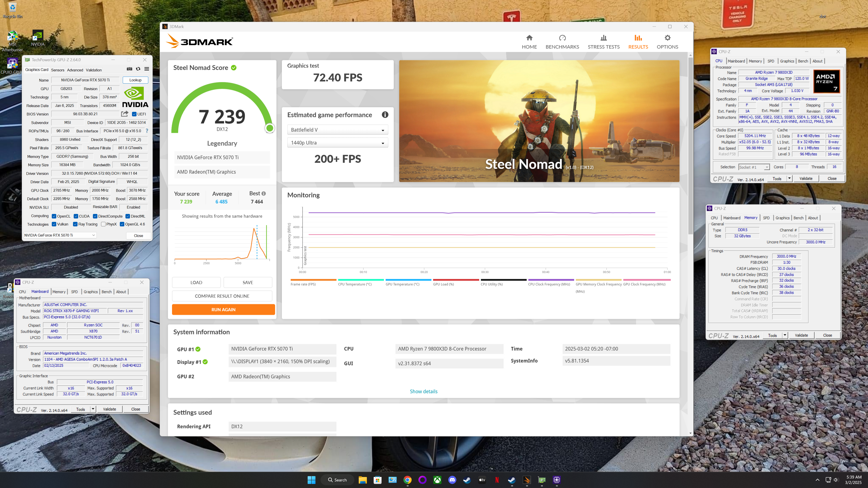Image resolution: width=868 pixels, height=488 pixels.
Task: Launch Google Chrome from the taskbar
Action: [x=407, y=480]
